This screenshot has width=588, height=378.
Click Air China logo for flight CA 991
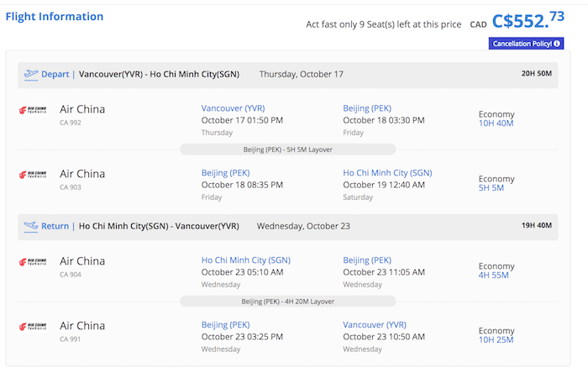[33, 326]
